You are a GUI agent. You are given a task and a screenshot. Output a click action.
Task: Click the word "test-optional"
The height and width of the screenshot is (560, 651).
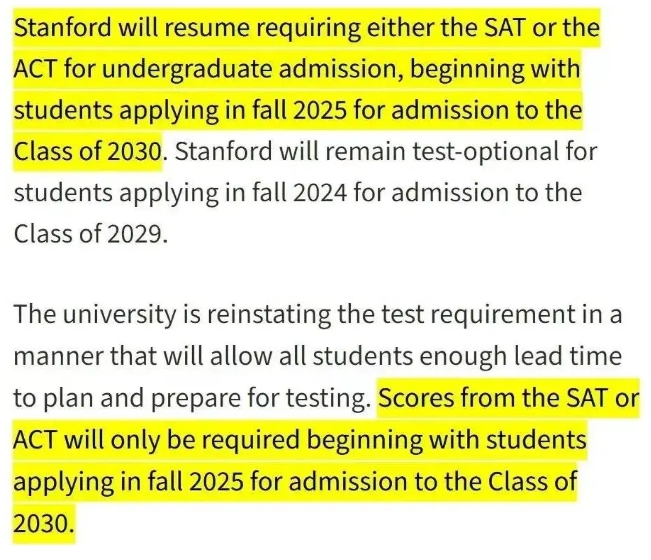click(485, 152)
